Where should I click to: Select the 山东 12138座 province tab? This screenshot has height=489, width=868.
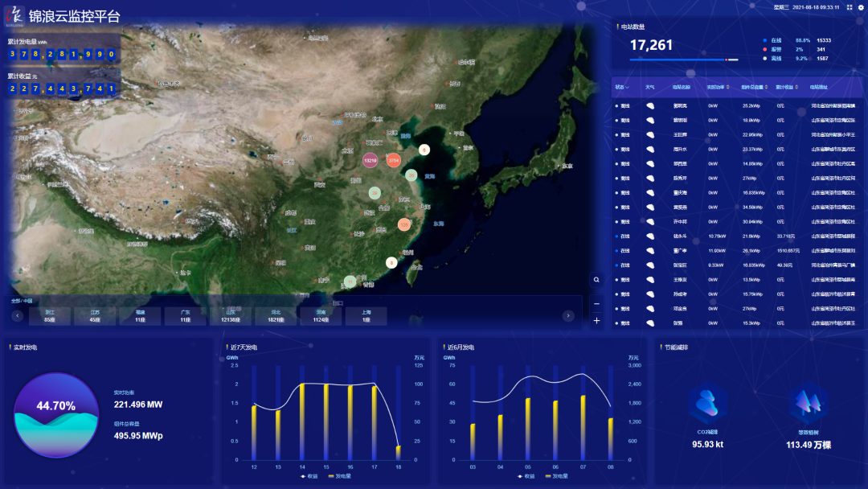[x=231, y=316]
